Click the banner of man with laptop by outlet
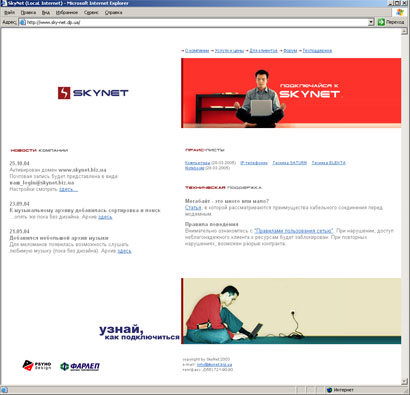410x395 pixels. [291, 311]
